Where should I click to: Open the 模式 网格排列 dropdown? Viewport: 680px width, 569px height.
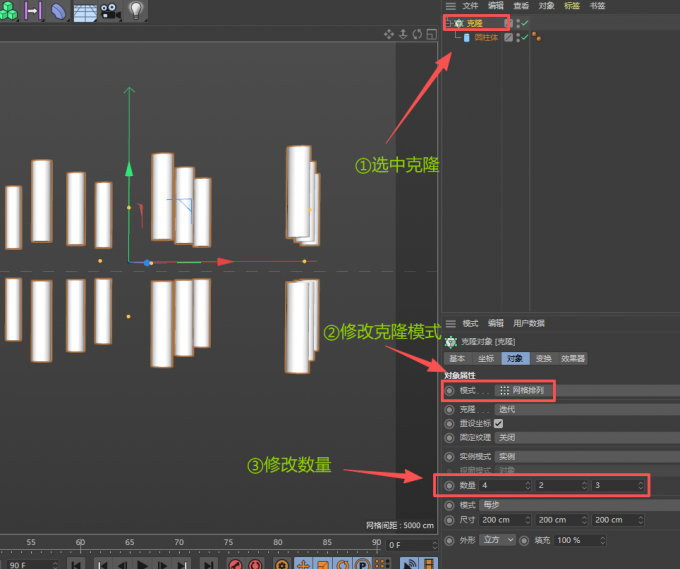tap(587, 391)
